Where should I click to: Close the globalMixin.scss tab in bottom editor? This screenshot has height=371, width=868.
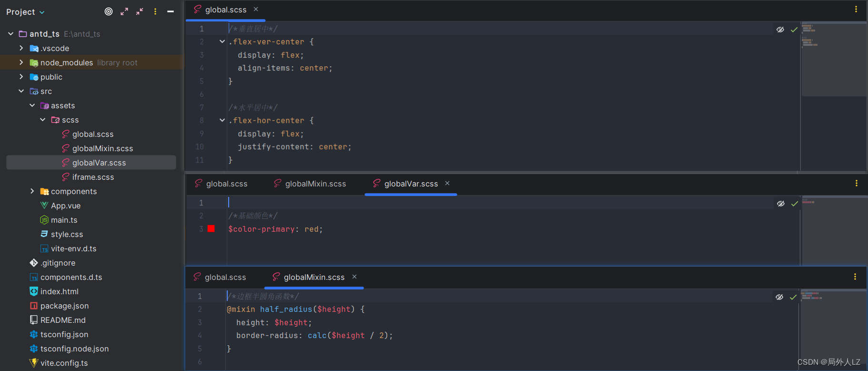click(354, 277)
